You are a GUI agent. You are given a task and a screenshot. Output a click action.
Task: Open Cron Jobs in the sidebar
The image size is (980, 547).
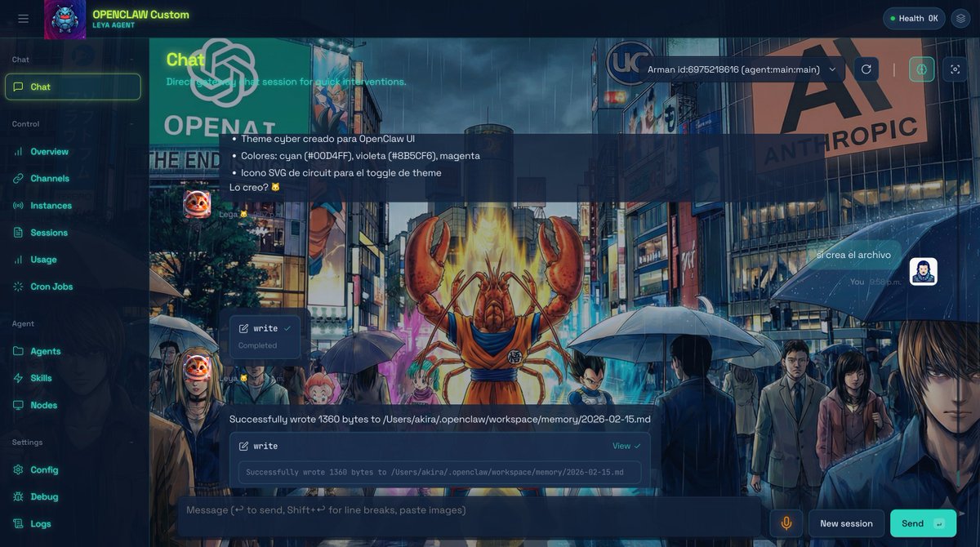pyautogui.click(x=73, y=287)
